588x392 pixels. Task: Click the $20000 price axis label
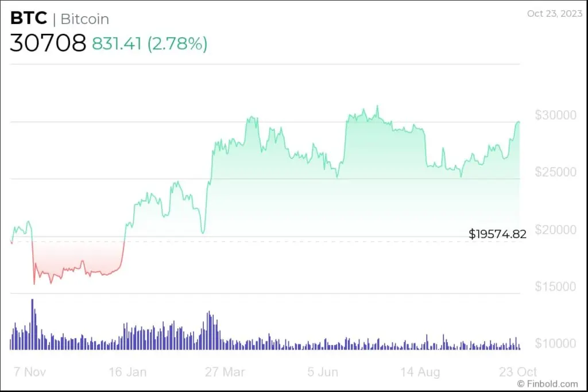(x=555, y=229)
